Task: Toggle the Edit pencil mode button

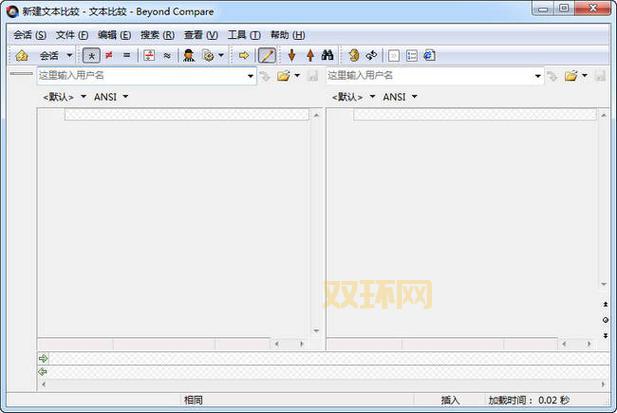Action: [267, 56]
